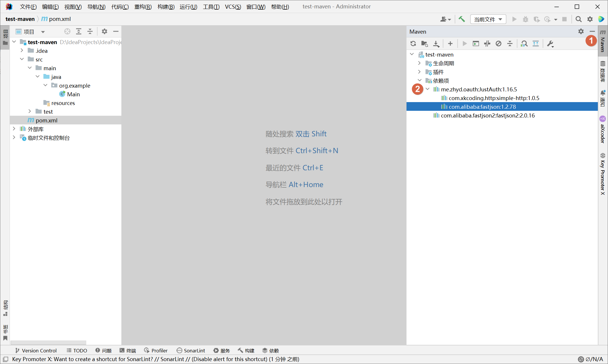The height and width of the screenshot is (364, 608).
Task: Click the build project hammer icon
Action: coord(462,19)
